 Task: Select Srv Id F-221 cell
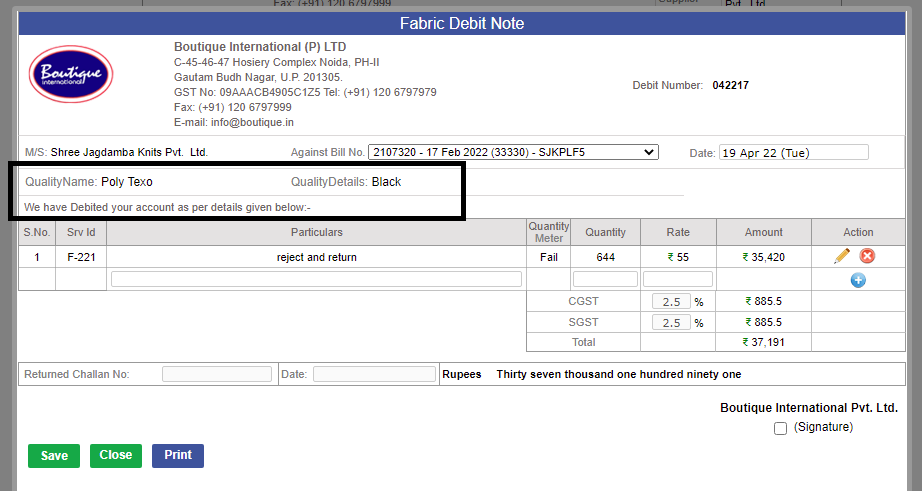pos(81,257)
